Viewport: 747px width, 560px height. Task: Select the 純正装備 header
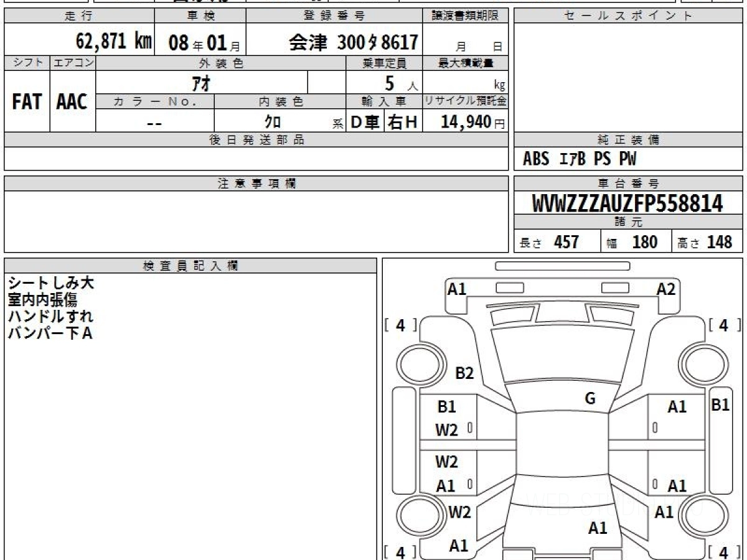coord(629,140)
